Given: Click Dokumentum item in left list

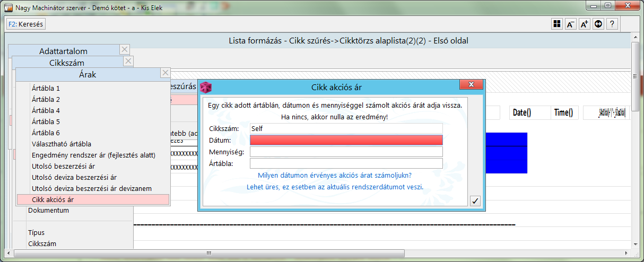Looking at the screenshot, I should 48,210.
